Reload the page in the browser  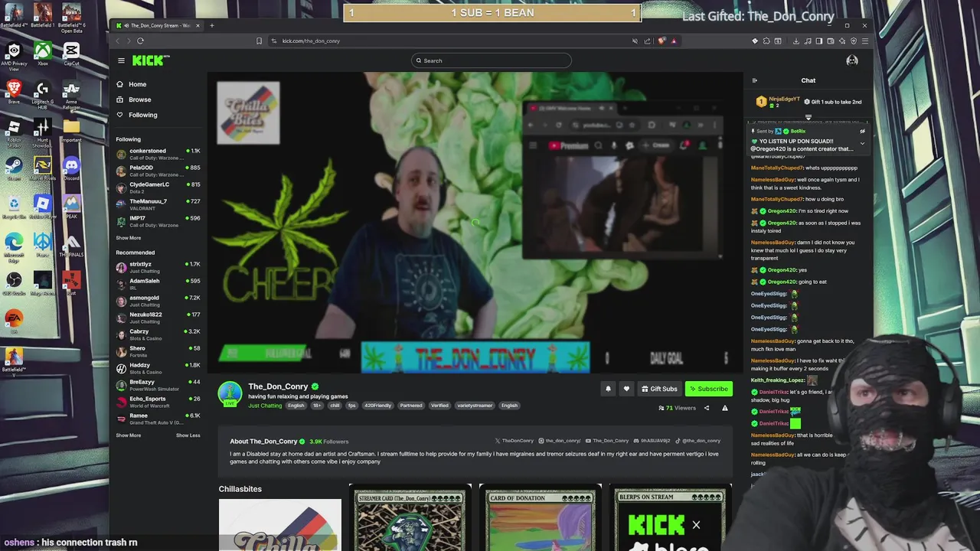click(x=140, y=41)
